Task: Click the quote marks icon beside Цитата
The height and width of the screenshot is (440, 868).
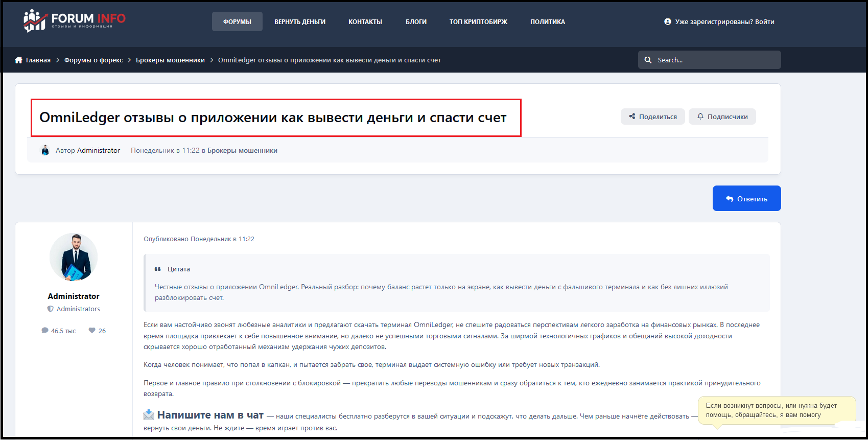Action: (x=158, y=269)
